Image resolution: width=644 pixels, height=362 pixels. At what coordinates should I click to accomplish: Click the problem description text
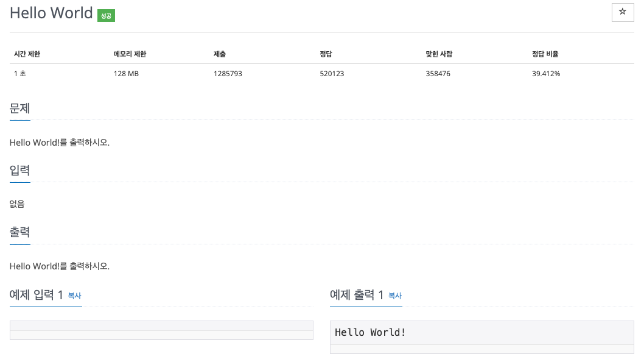point(59,142)
